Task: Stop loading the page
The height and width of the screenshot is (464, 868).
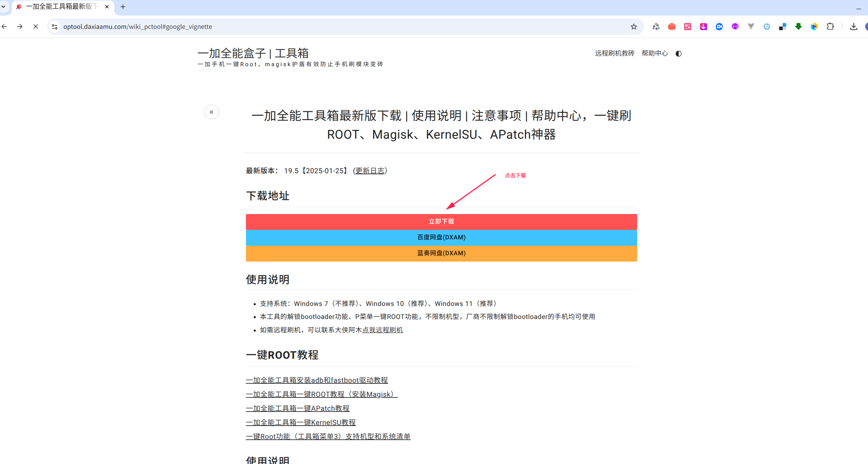Action: 36,27
